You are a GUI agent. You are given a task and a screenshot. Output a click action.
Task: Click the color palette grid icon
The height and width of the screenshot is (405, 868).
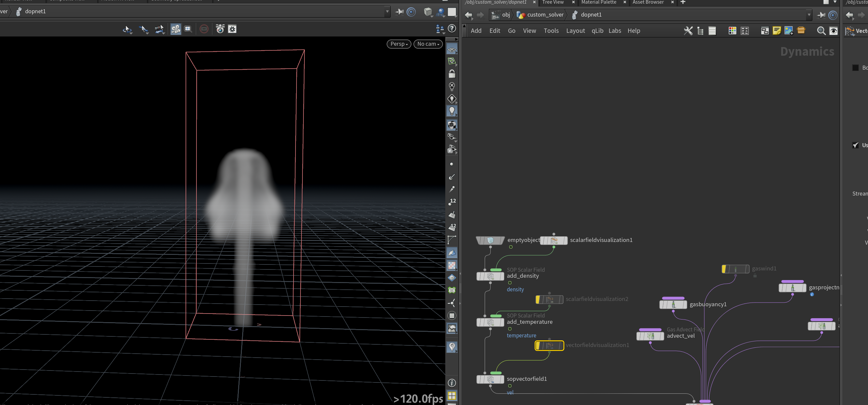732,31
